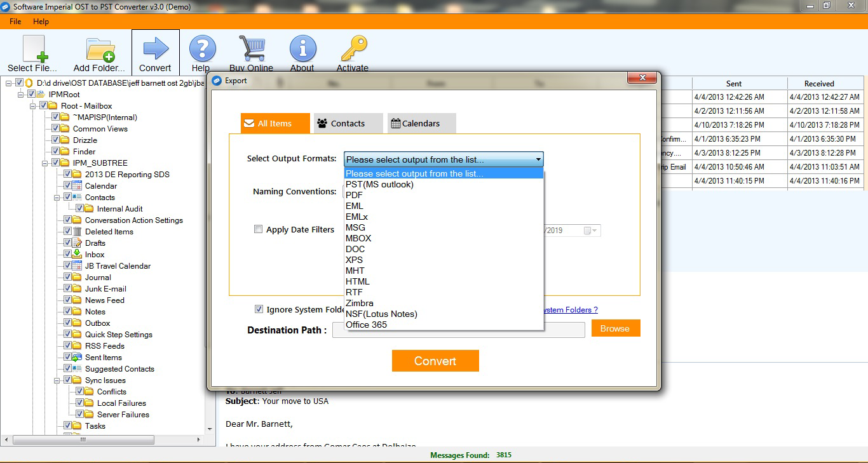This screenshot has height=463, width=868.
Task: Click the Outbox folder icon
Action: 76,323
